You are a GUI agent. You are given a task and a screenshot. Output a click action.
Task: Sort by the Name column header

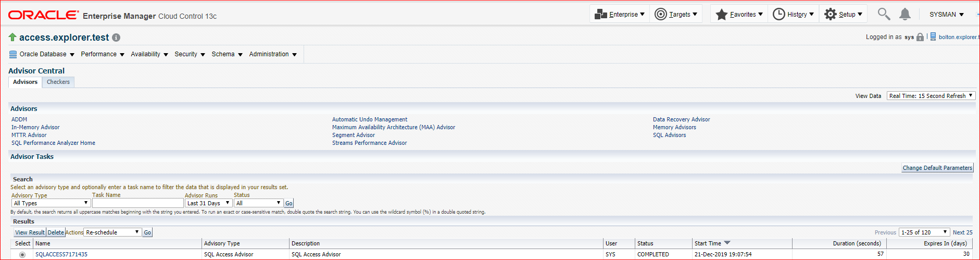click(x=43, y=243)
